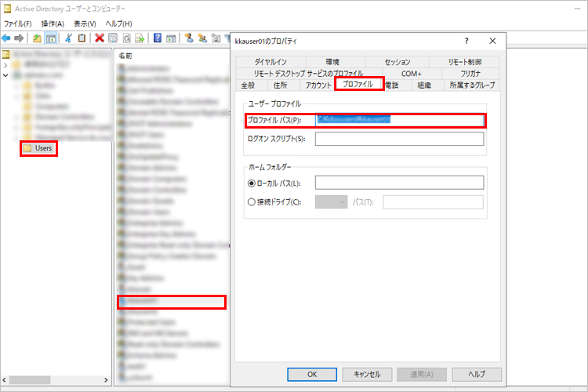
Task: Click the blue Help question mark icon
Action: click(158, 38)
